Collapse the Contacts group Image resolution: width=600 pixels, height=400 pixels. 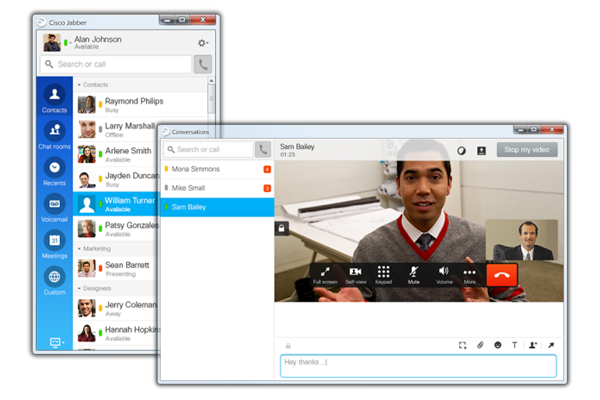(x=80, y=85)
